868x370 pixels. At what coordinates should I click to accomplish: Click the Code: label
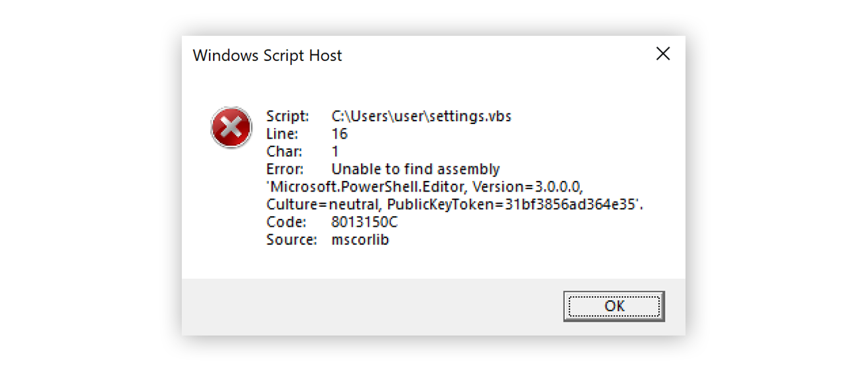point(286,222)
